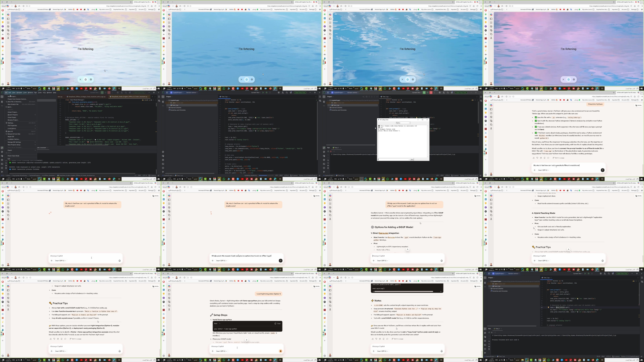Like the reply about testing in PyCharm

coord(534,158)
